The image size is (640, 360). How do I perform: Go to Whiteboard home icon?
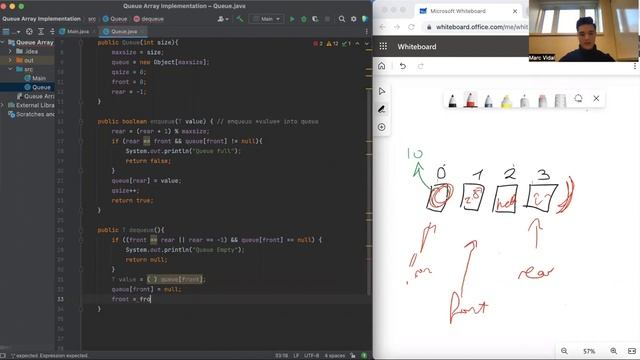click(x=381, y=66)
